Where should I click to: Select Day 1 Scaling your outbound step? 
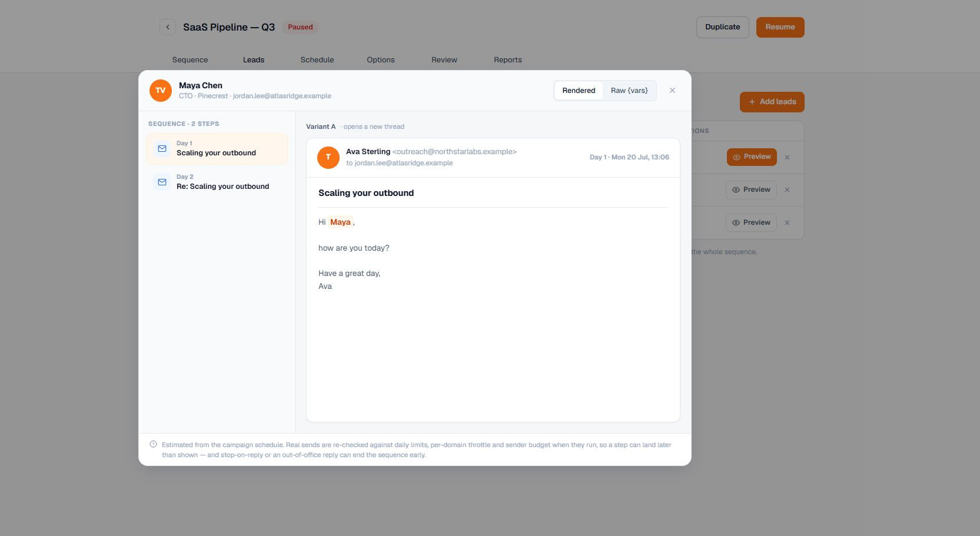coord(217,148)
